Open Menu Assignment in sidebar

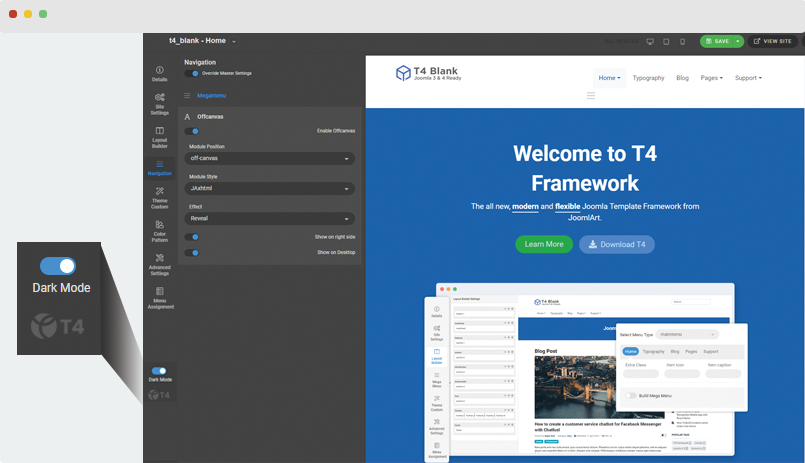tap(160, 298)
